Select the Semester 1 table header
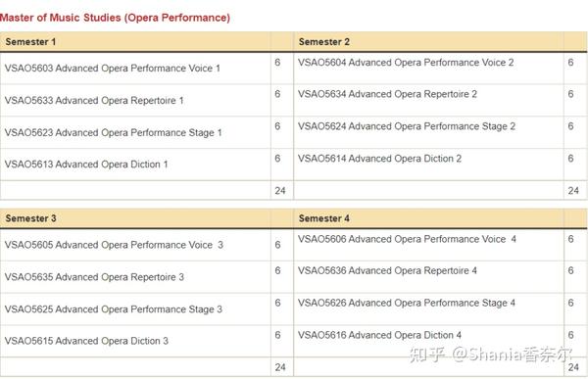Viewport: 588px width, 379px height. tap(30, 41)
